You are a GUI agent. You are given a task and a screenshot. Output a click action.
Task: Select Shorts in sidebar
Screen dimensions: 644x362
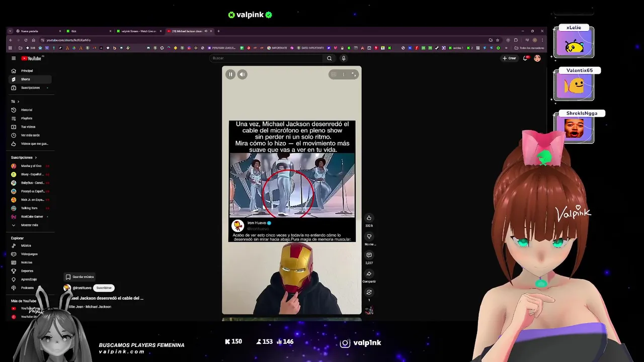pos(31,79)
